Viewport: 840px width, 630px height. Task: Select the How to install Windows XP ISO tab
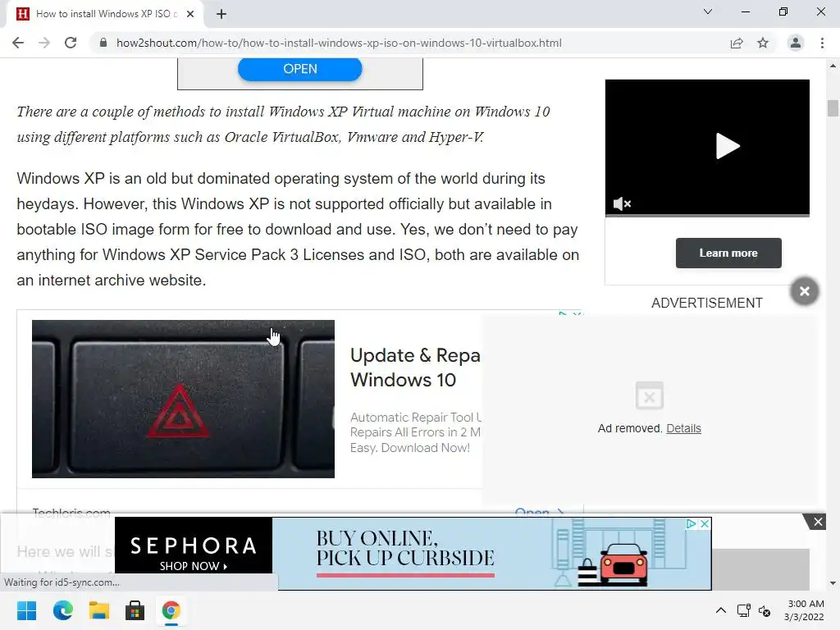[106, 14]
